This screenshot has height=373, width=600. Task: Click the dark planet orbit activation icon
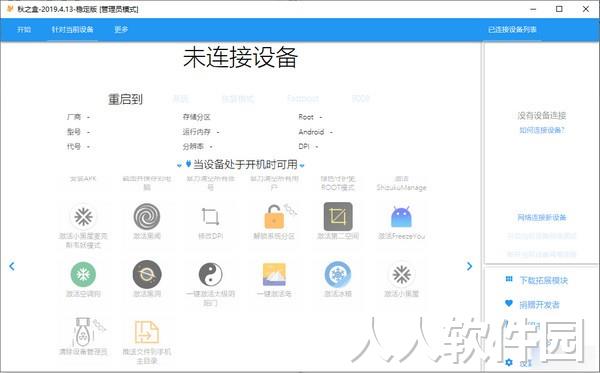(x=147, y=274)
